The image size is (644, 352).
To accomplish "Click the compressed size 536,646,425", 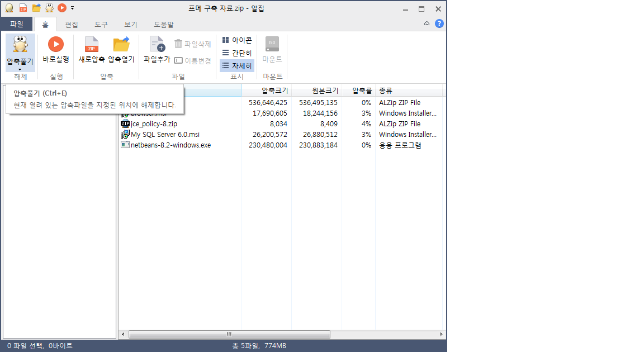I will coord(268,103).
